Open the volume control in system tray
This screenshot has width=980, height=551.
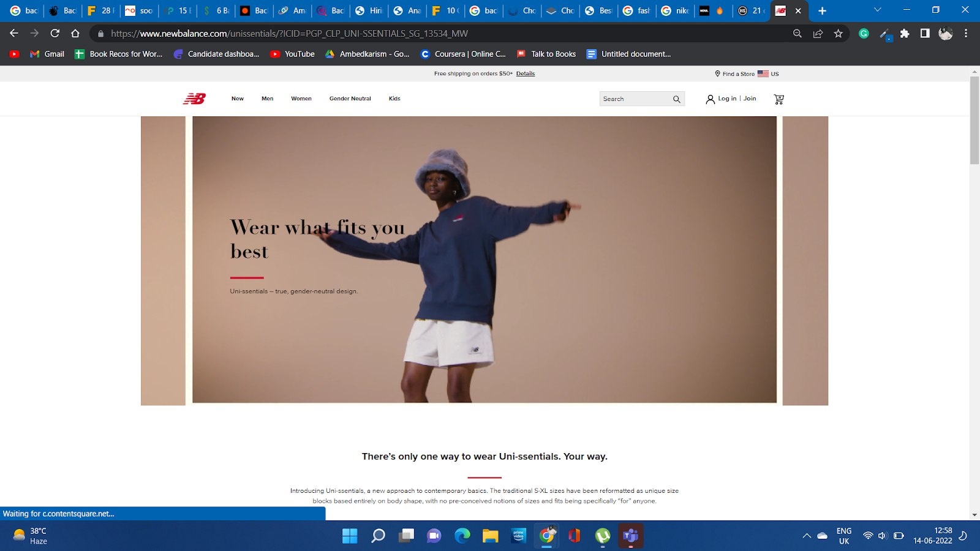[883, 536]
